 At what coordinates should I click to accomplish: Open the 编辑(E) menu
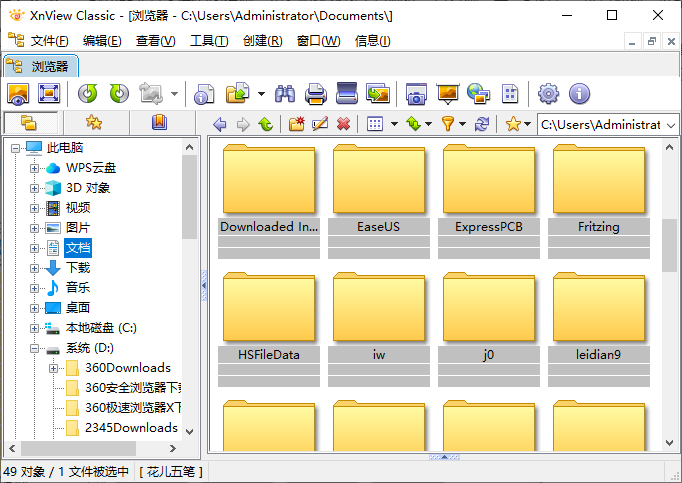(102, 41)
